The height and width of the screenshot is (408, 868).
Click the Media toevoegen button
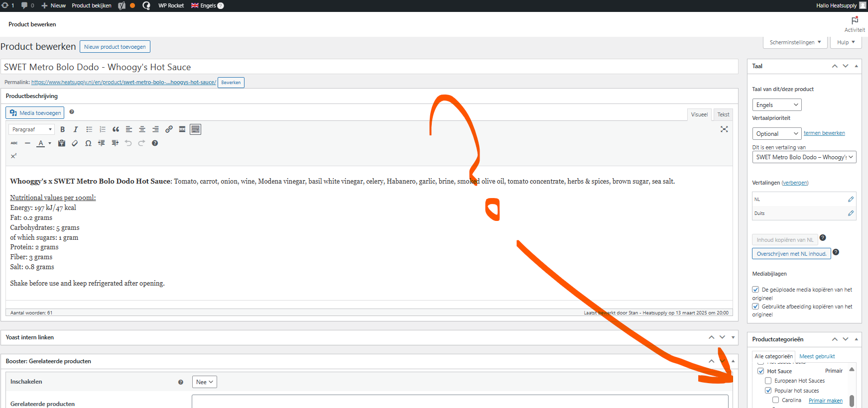[x=35, y=113]
